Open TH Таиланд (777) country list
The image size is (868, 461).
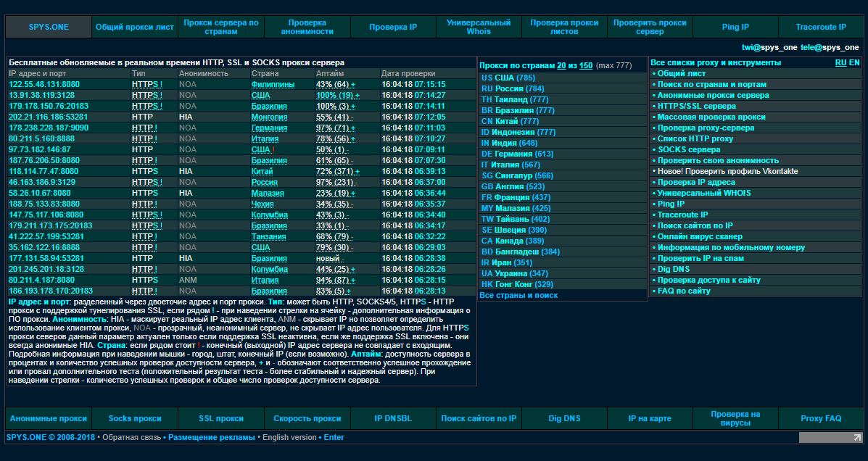click(515, 99)
